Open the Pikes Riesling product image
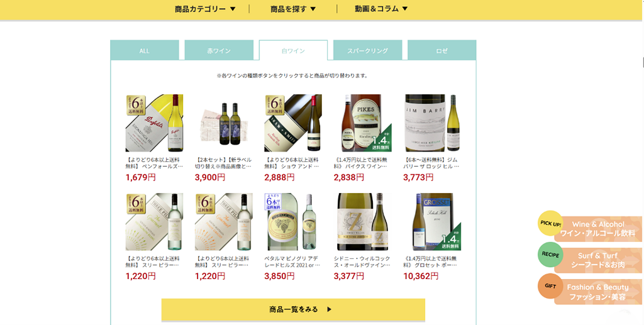The height and width of the screenshot is (325, 644). click(363, 123)
